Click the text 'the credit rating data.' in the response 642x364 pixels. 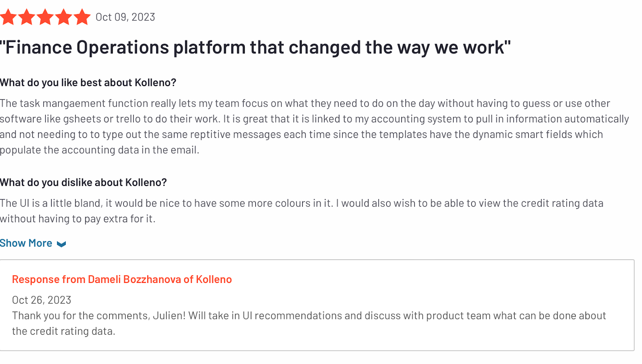click(x=64, y=331)
